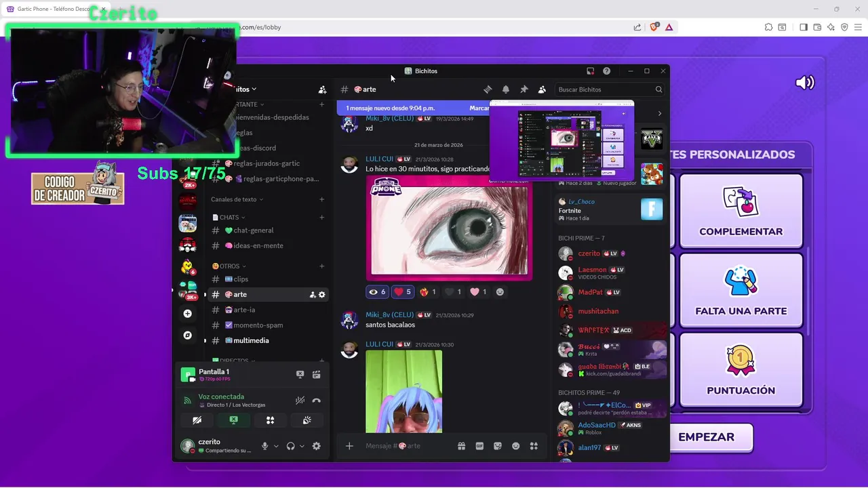The height and width of the screenshot is (488, 868).
Task: Collapse Canales de texto category
Action: pos(237,199)
